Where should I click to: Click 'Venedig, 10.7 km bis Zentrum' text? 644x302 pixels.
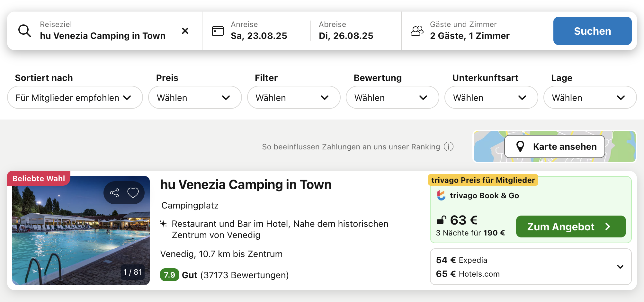click(221, 254)
